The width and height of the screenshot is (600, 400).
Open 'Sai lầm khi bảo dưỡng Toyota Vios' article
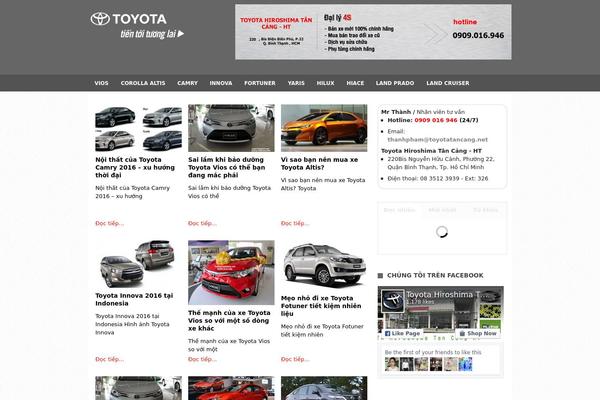[x=227, y=167]
